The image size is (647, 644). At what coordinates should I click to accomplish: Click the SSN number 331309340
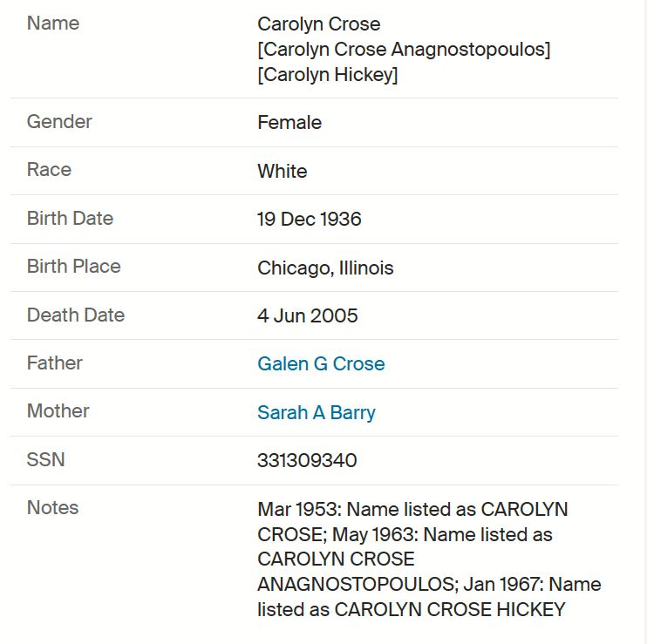coord(307,460)
